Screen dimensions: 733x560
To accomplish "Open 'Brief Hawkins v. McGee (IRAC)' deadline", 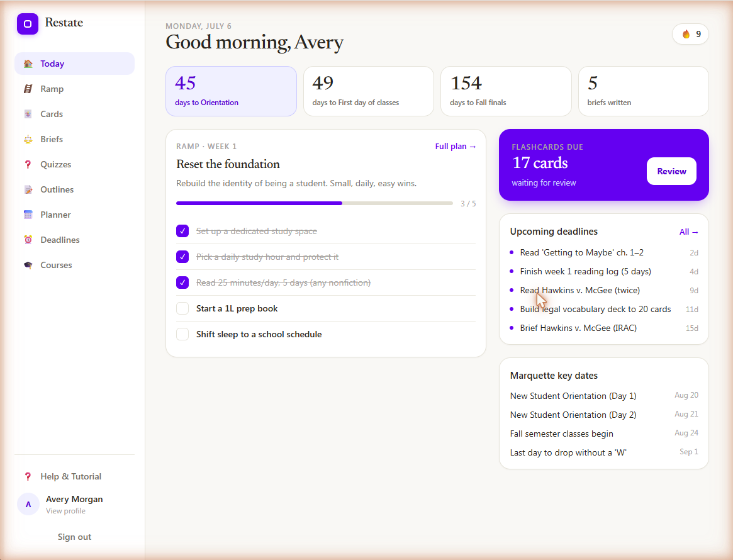I will [x=604, y=328].
